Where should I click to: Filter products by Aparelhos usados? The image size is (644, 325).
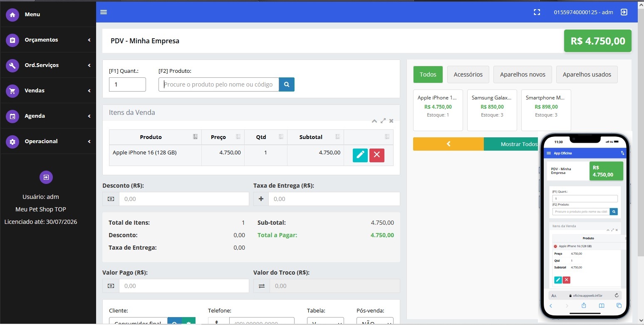587,74
